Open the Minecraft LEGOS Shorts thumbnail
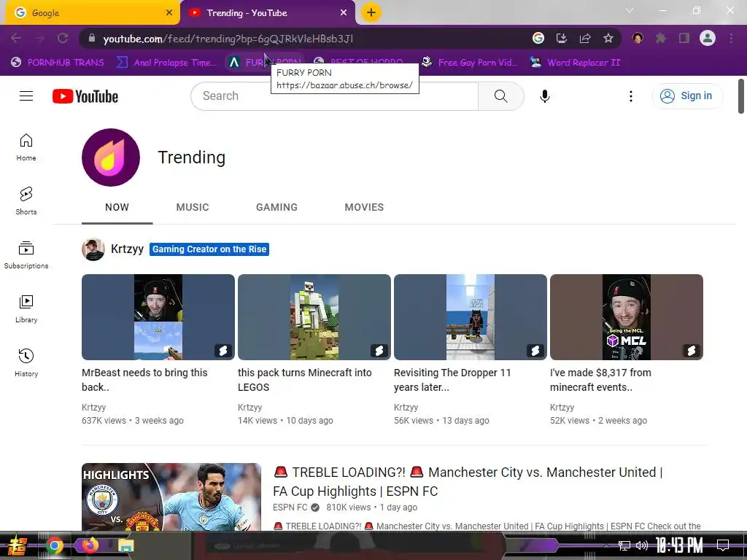 [314, 317]
